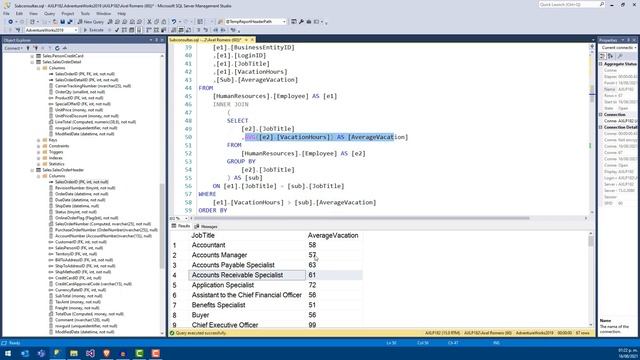Switch to the Results tab
640x360 pixels.
pyautogui.click(x=181, y=227)
